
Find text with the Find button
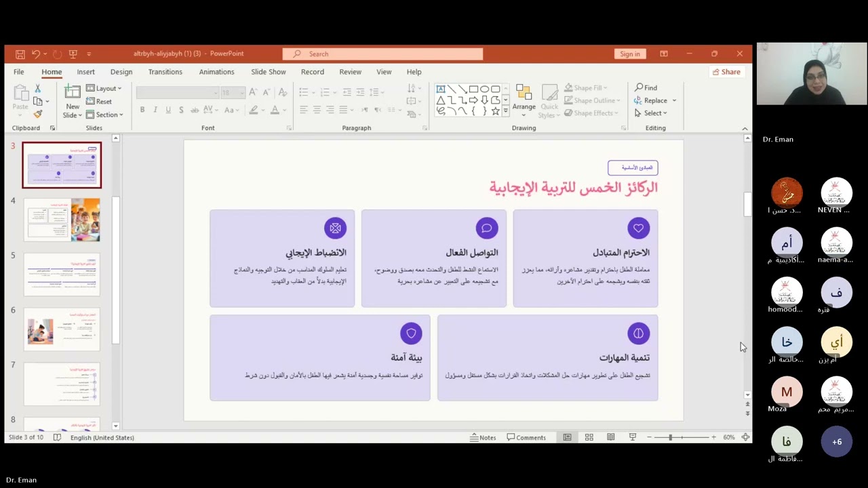[x=646, y=87]
